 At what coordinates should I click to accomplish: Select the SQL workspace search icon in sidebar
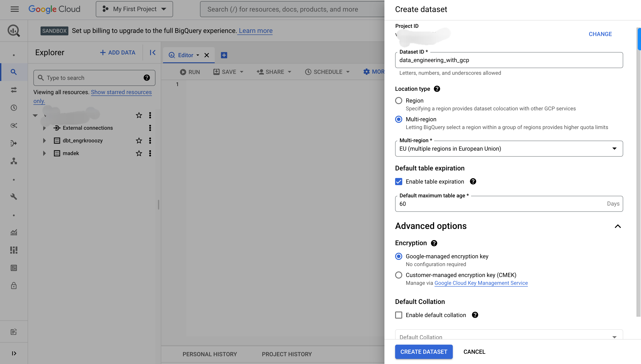click(x=14, y=72)
